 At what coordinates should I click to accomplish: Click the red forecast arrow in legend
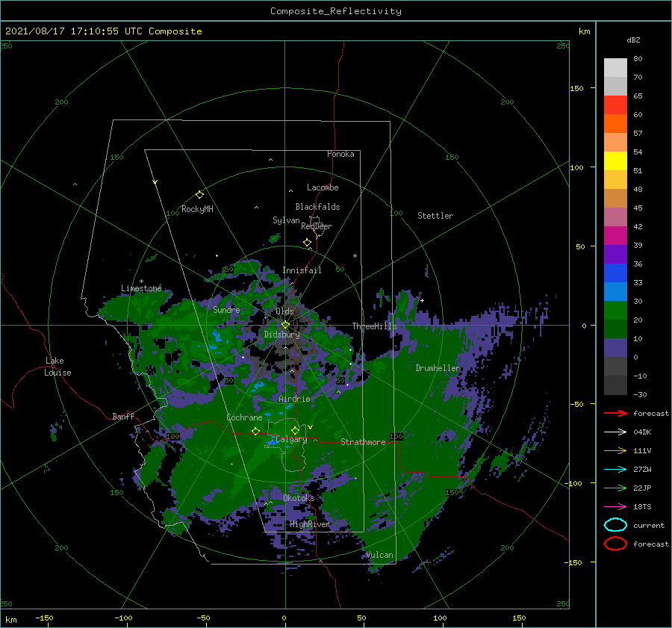click(615, 413)
